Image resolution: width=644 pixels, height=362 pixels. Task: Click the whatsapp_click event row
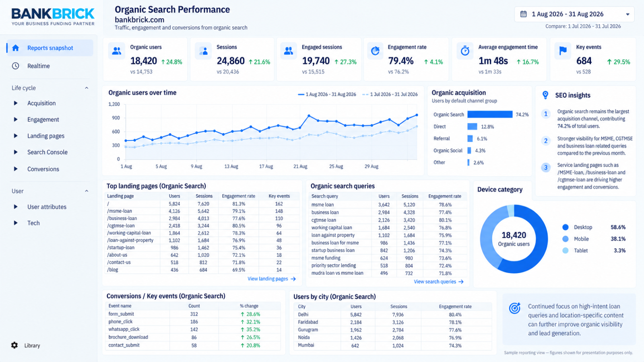[x=193, y=329]
